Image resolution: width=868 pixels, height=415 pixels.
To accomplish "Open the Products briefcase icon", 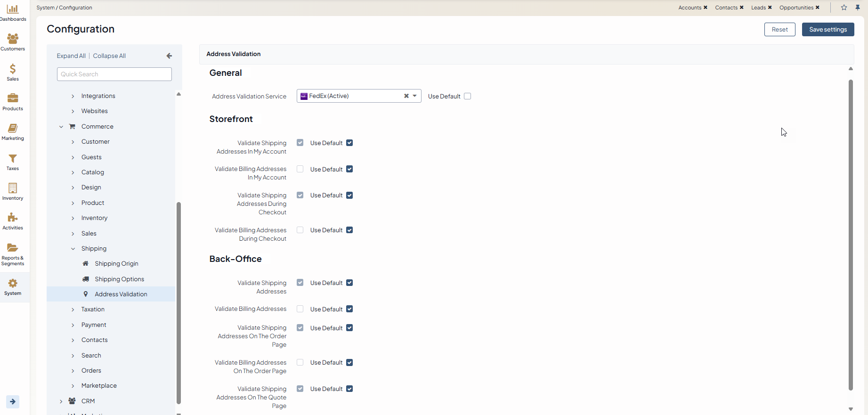I will [13, 98].
